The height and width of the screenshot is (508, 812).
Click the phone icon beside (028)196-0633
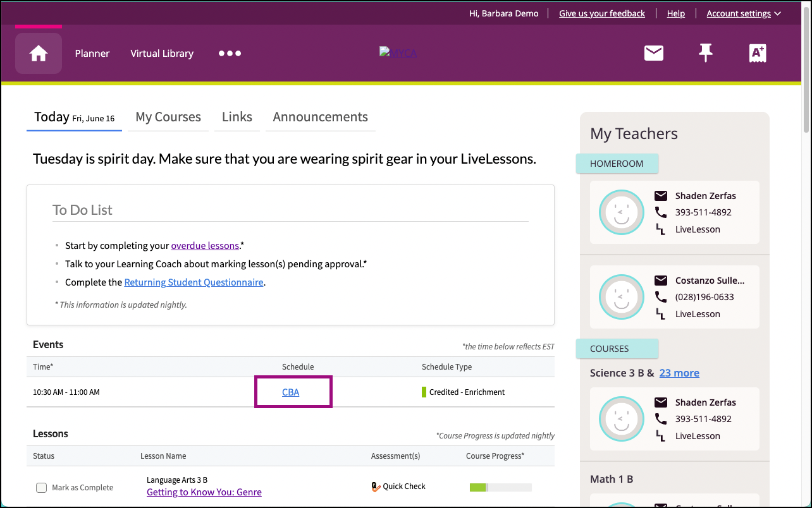click(660, 297)
